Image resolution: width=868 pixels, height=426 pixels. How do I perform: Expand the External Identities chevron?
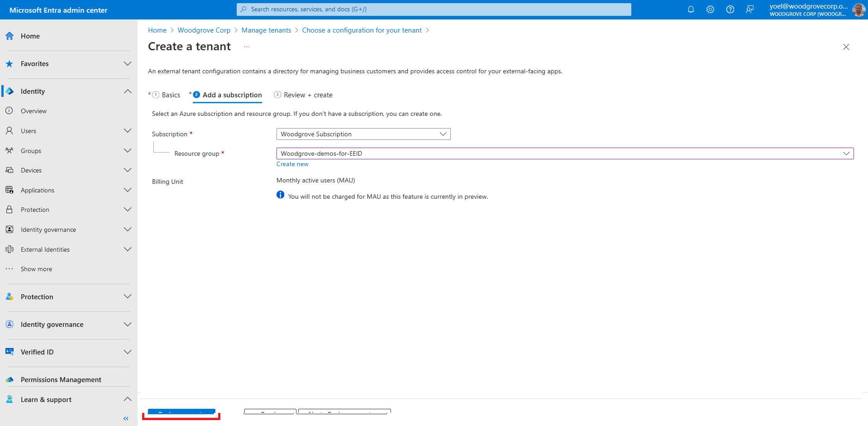[x=128, y=249]
